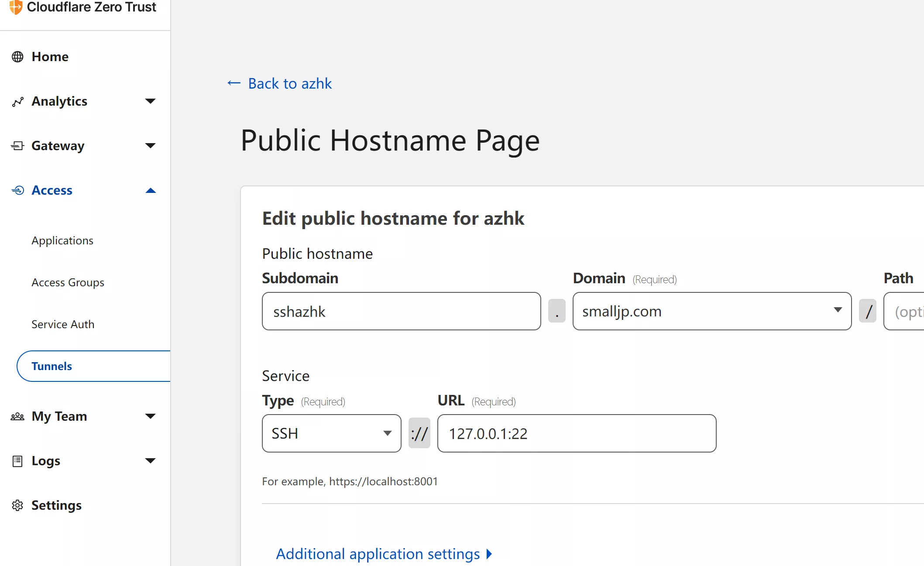Click the Cloudflare Zero Trust title

tap(91, 7)
